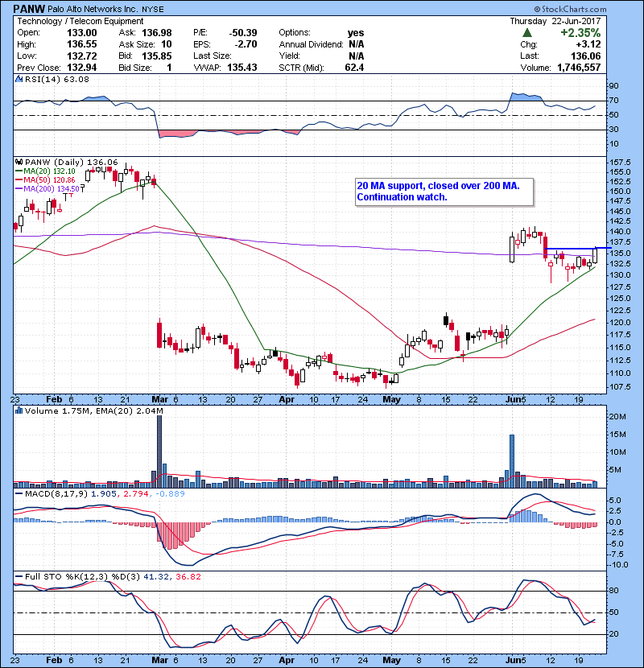Click Technology / Telecom Equipment sector text

pyautogui.click(x=80, y=21)
